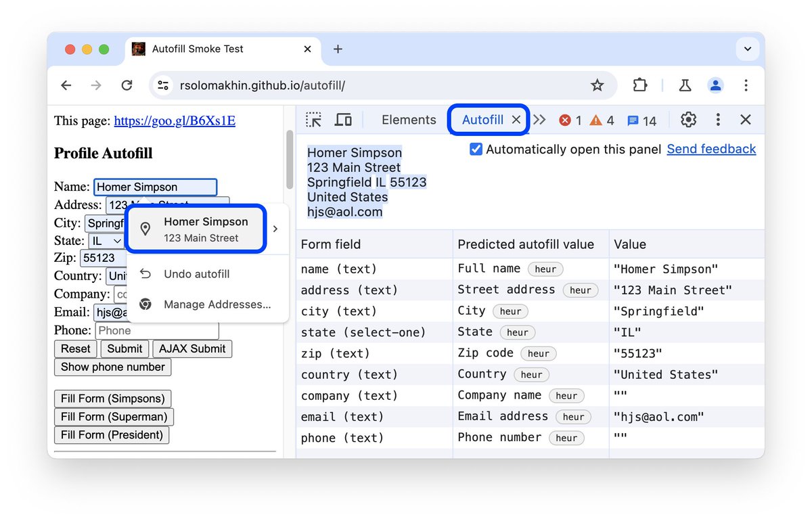Click the Zip input field
This screenshot has height=521, width=812.
point(104,258)
